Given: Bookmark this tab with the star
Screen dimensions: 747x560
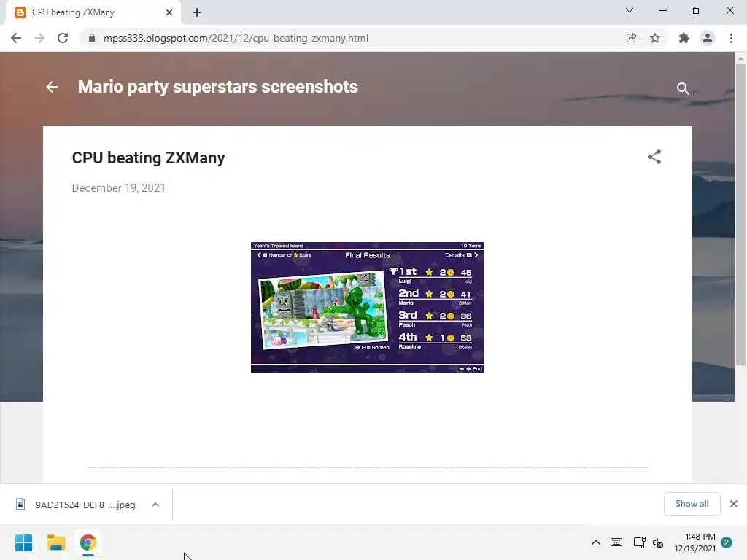Looking at the screenshot, I should coord(655,38).
